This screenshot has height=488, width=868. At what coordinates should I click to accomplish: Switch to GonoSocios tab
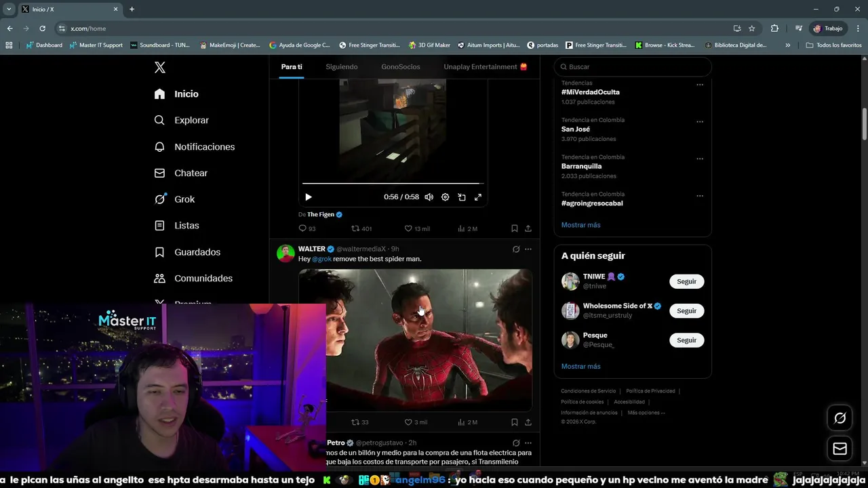(x=401, y=66)
